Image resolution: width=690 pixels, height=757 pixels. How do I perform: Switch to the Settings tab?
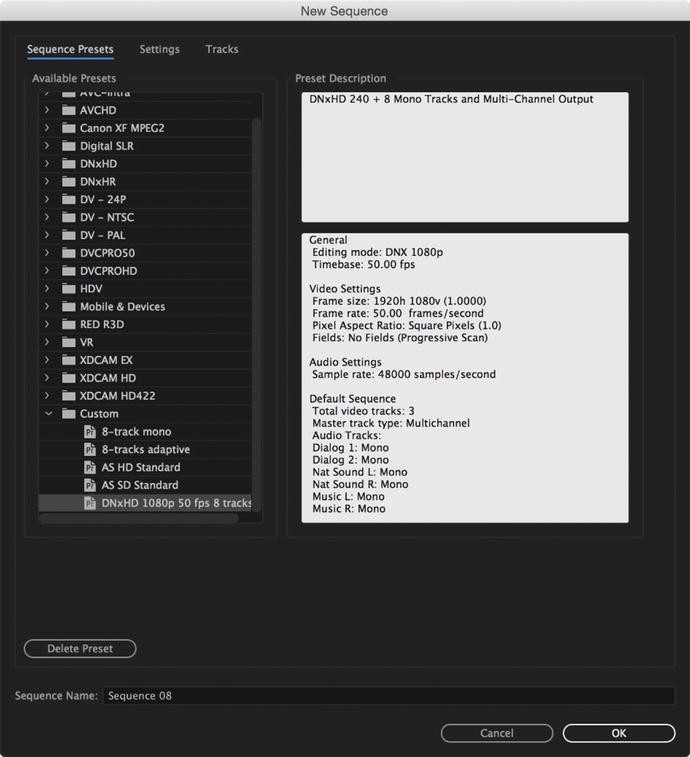[159, 49]
